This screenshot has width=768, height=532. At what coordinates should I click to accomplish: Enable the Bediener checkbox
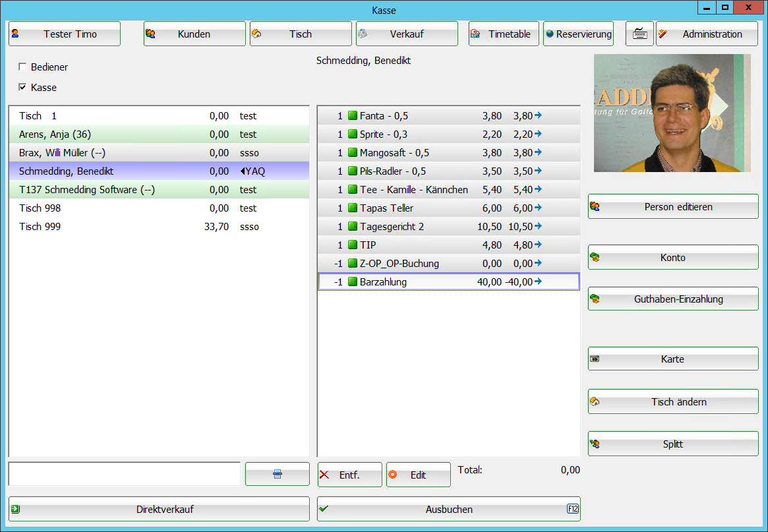coord(23,67)
